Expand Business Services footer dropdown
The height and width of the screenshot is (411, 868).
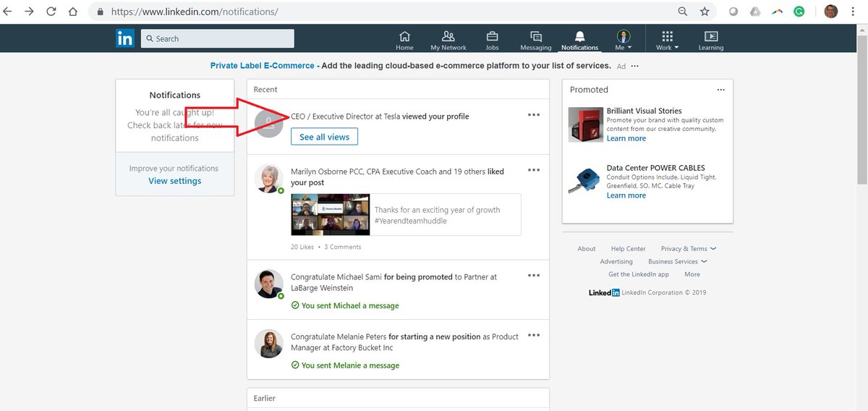[678, 262]
